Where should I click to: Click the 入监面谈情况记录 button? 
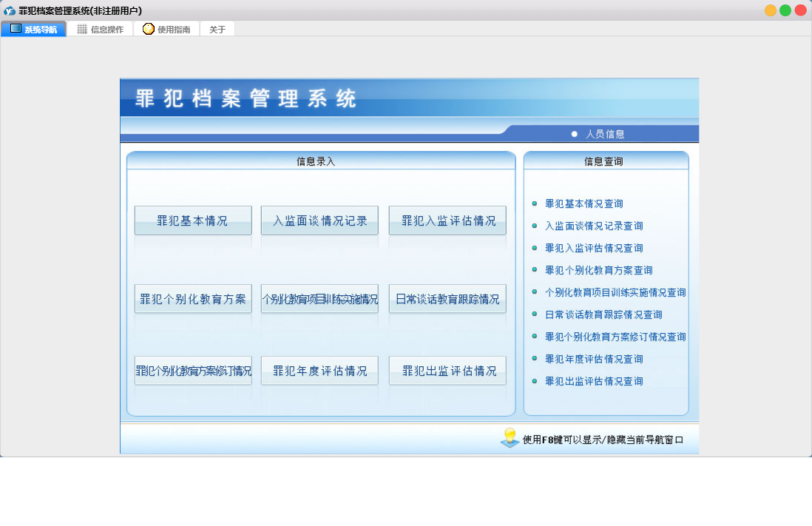pyautogui.click(x=319, y=220)
